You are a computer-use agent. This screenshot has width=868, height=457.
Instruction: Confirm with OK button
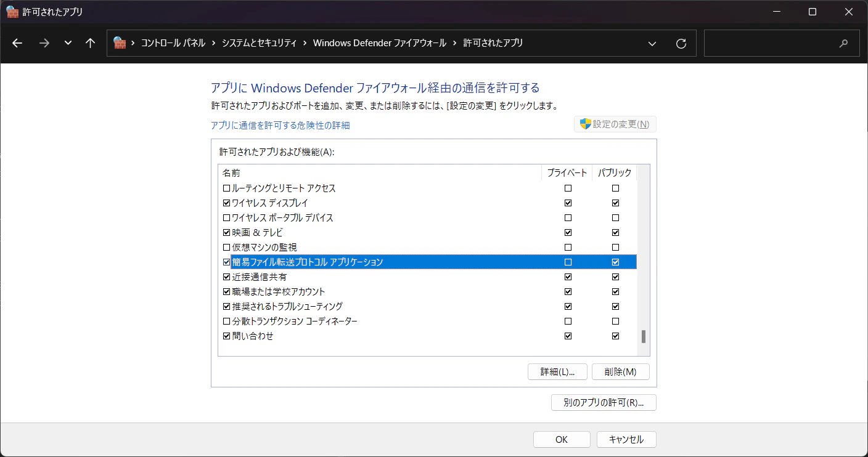[562, 439]
